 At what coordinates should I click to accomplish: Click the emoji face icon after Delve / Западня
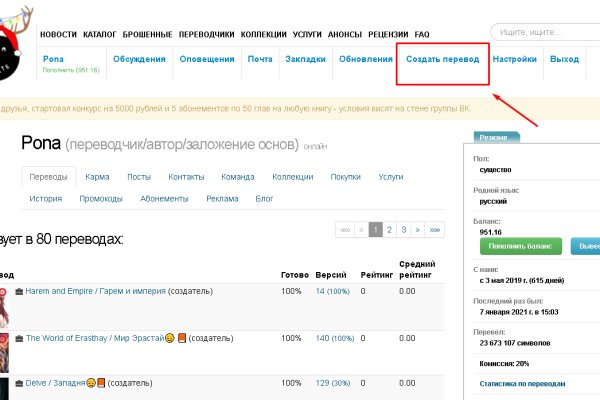91,383
